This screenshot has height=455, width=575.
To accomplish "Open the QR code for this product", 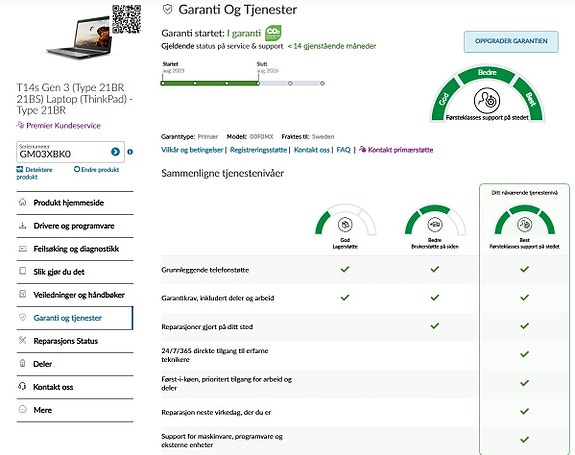I will [127, 19].
